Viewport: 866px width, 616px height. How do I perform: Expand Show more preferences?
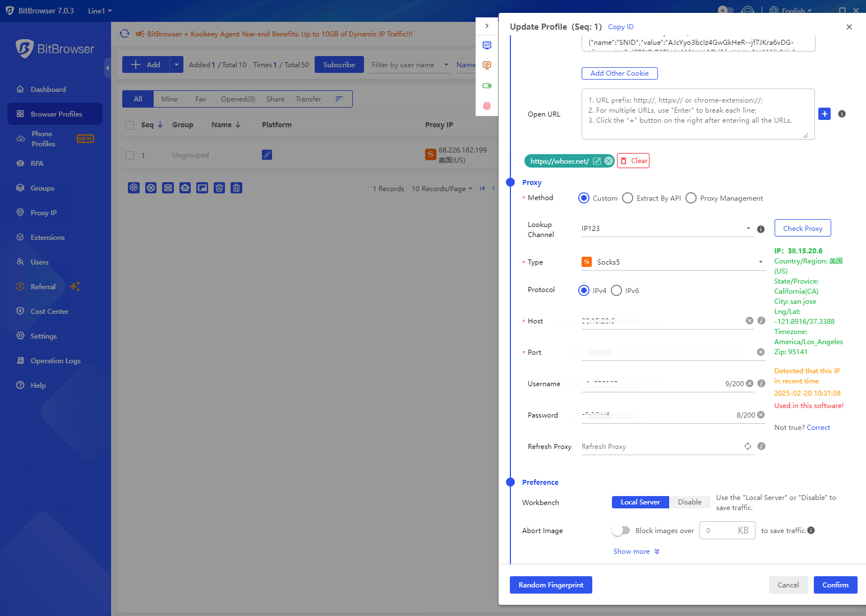tap(637, 551)
